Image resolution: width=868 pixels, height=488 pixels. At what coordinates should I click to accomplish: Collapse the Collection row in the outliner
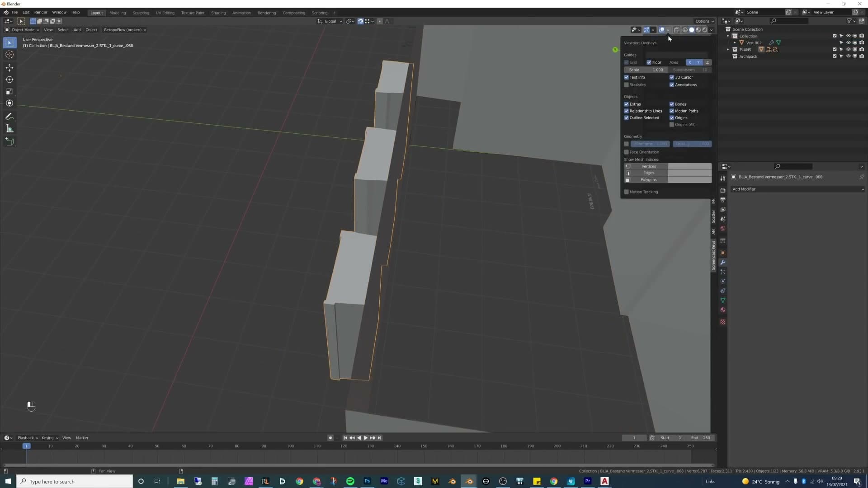(x=728, y=36)
